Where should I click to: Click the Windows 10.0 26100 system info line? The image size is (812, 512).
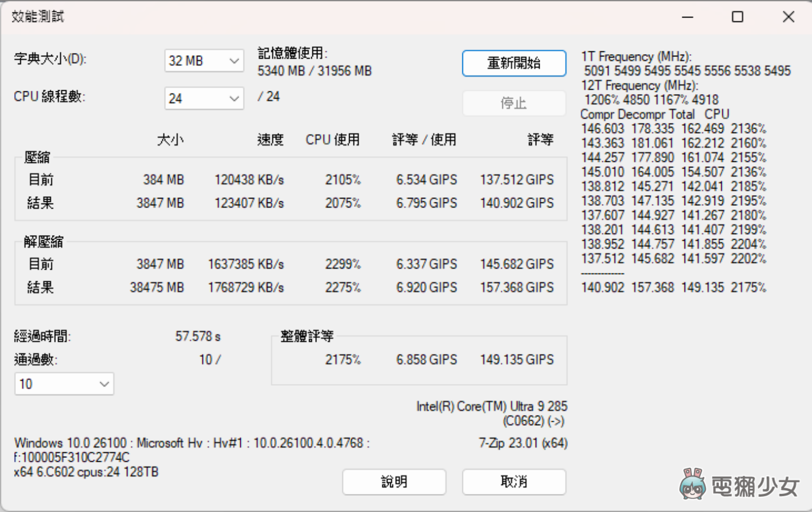click(192, 443)
